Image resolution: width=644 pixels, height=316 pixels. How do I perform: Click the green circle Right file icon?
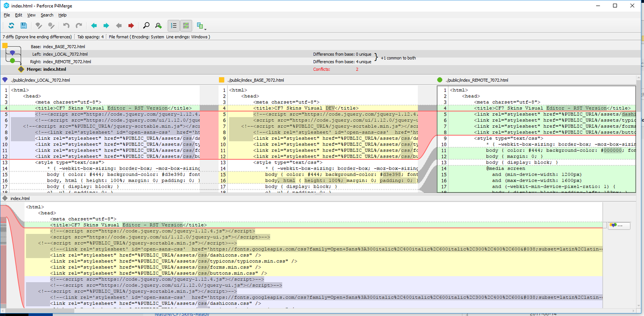point(12,61)
